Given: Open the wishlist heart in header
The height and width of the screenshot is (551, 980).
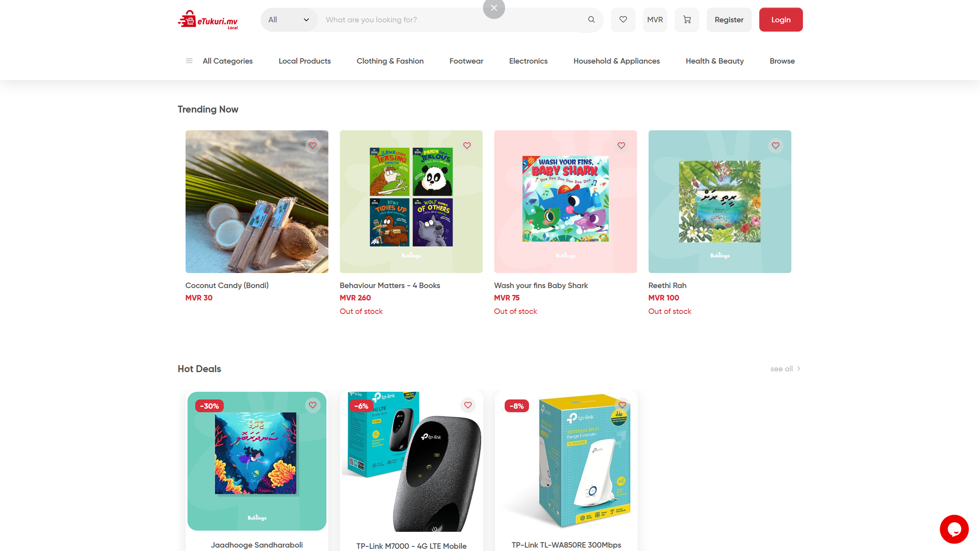Looking at the screenshot, I should tap(623, 19).
